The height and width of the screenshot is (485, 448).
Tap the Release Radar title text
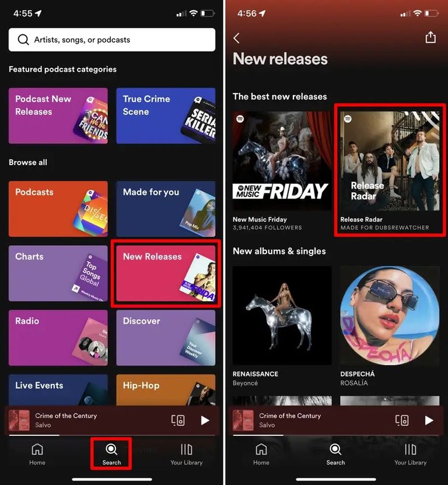(362, 219)
